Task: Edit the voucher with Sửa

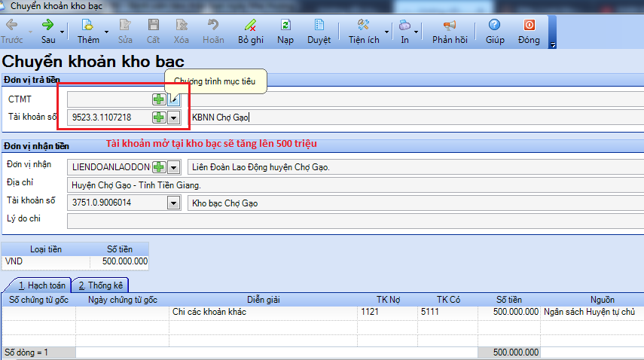Action: pos(125,31)
